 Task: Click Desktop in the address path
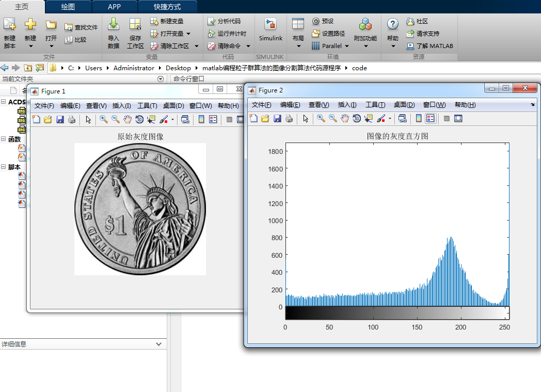tap(178, 68)
